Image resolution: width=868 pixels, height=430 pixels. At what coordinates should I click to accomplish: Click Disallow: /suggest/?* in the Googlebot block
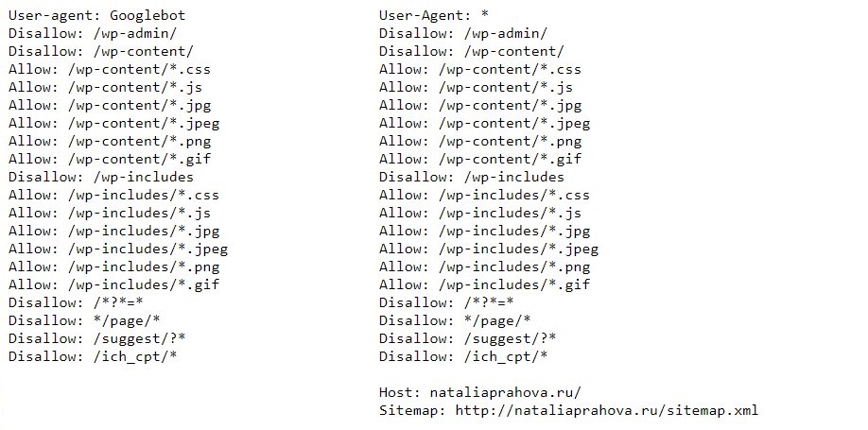[x=96, y=338]
